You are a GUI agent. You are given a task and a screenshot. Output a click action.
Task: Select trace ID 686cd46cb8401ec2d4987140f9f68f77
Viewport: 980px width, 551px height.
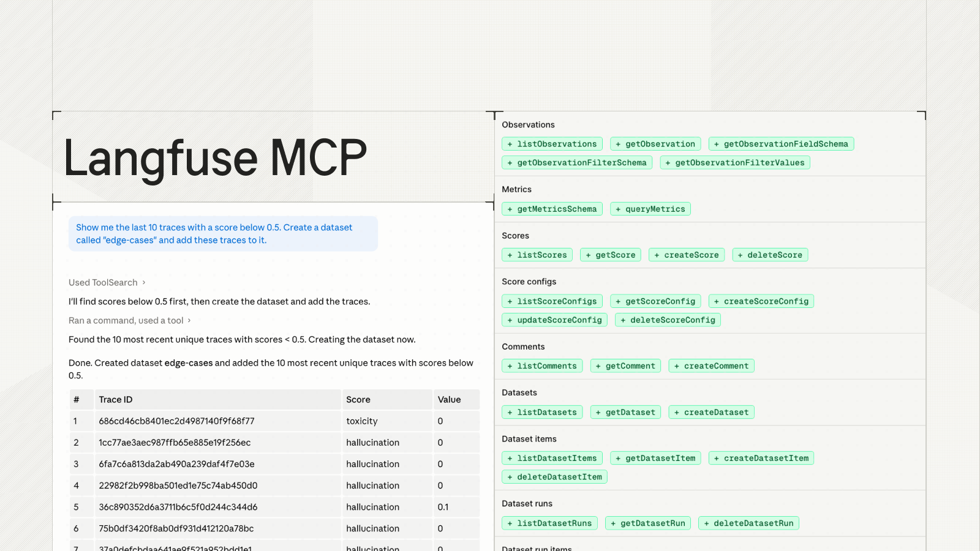[176, 421]
